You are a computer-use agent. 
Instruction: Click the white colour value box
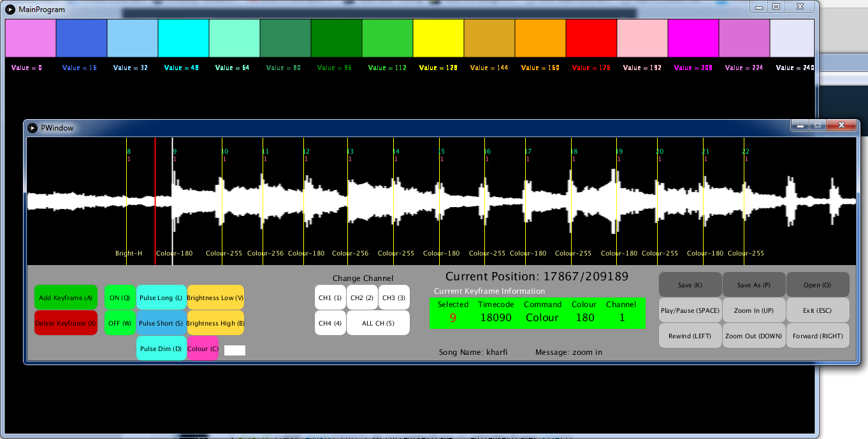pyautogui.click(x=235, y=350)
